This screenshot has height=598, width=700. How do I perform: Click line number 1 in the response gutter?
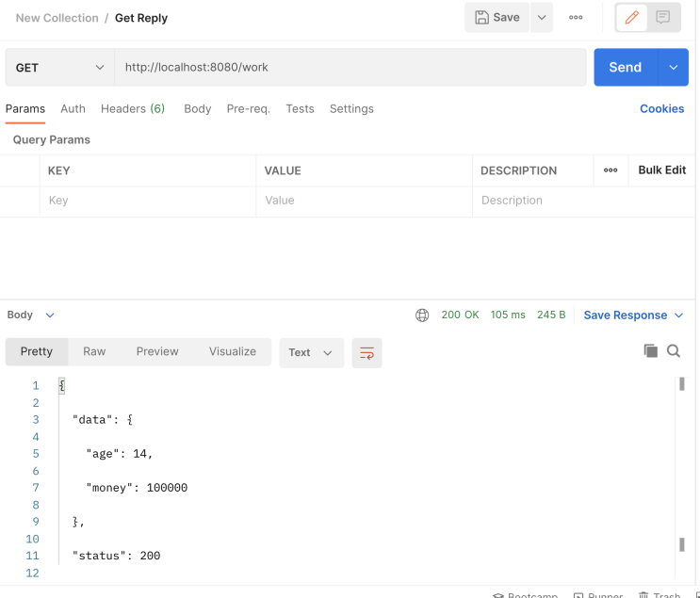[x=36, y=385]
